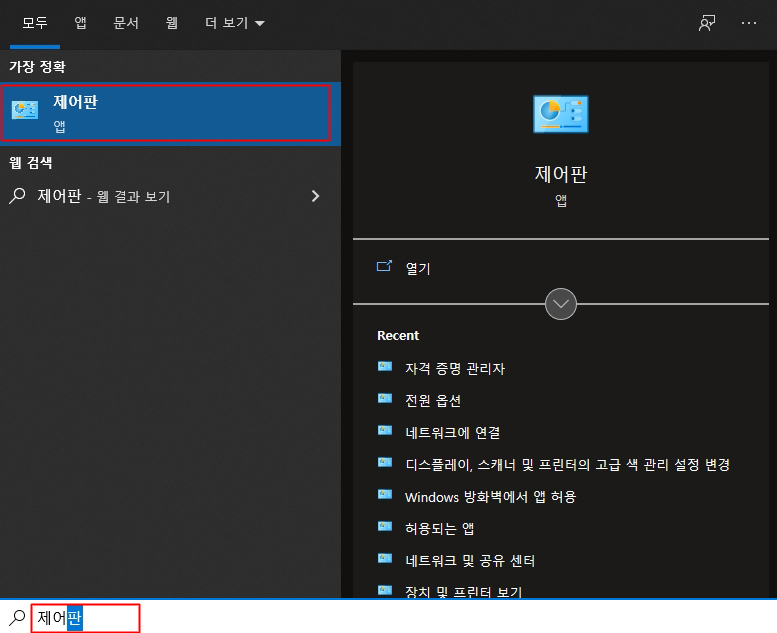Open recent item 자격 증명 관리자
Viewport: 777px width, 633px height.
pyautogui.click(x=454, y=368)
